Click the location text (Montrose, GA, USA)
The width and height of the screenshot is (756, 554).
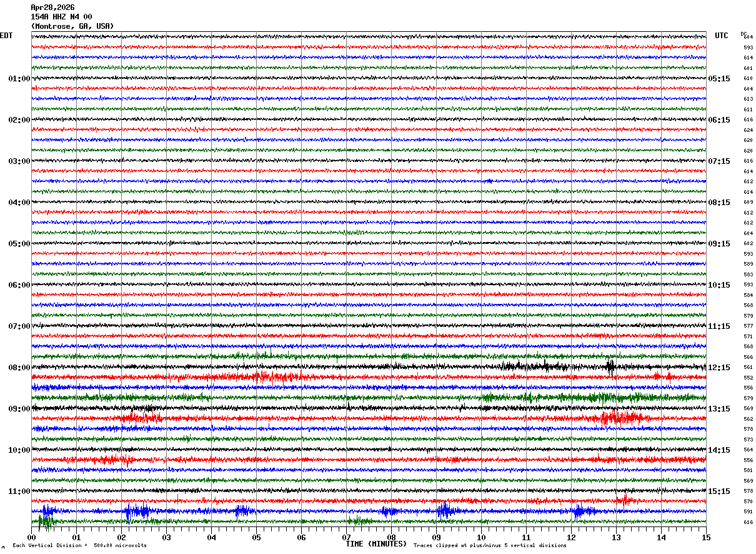click(x=72, y=26)
